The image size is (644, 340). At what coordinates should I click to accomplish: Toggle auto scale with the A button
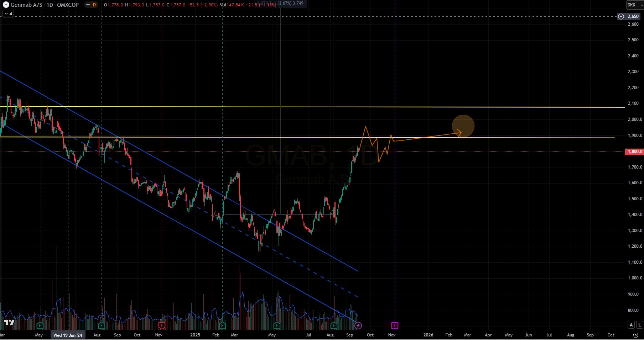point(631,325)
